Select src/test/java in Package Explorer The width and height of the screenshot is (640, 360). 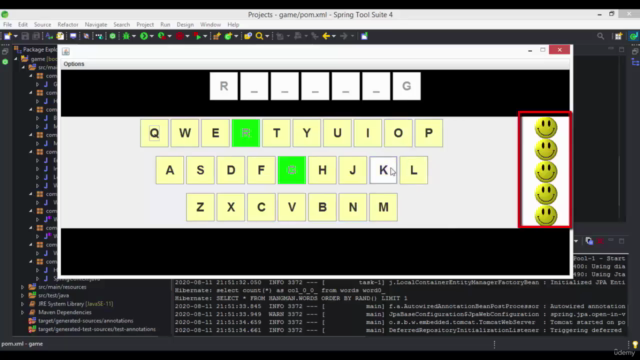coord(53,296)
